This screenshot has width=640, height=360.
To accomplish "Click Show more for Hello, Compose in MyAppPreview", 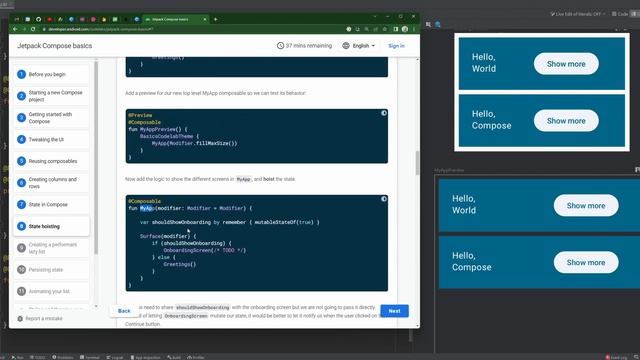I will click(586, 262).
